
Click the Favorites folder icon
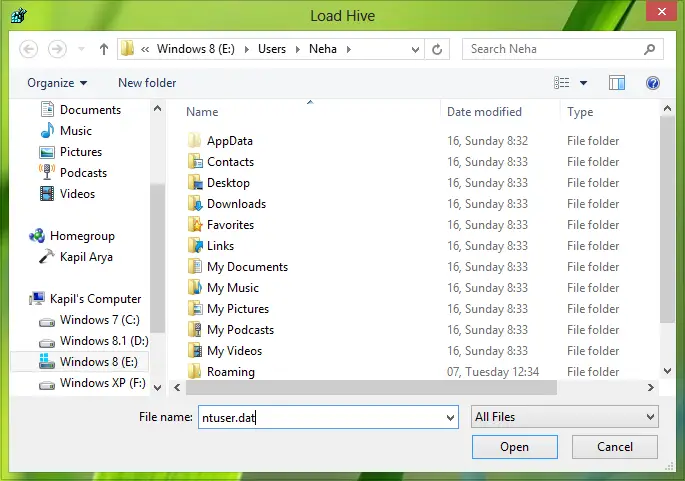pyautogui.click(x=195, y=225)
